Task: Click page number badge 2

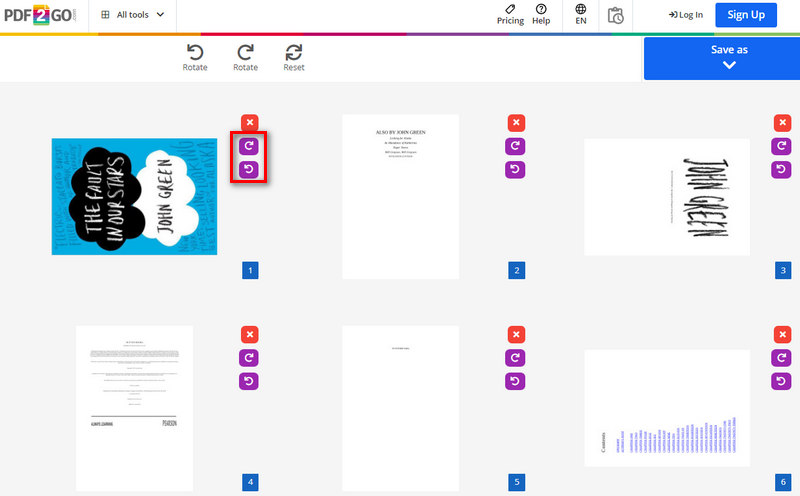Action: 517,270
